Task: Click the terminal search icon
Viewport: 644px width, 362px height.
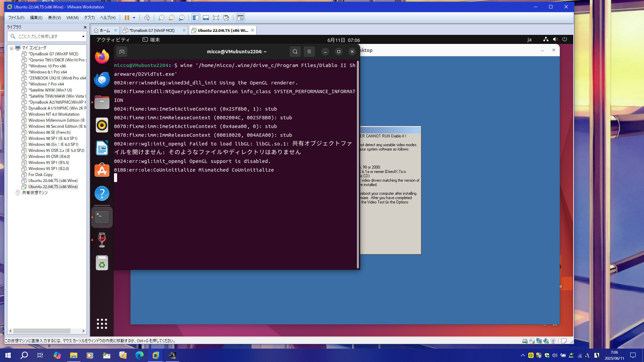Action: point(295,52)
